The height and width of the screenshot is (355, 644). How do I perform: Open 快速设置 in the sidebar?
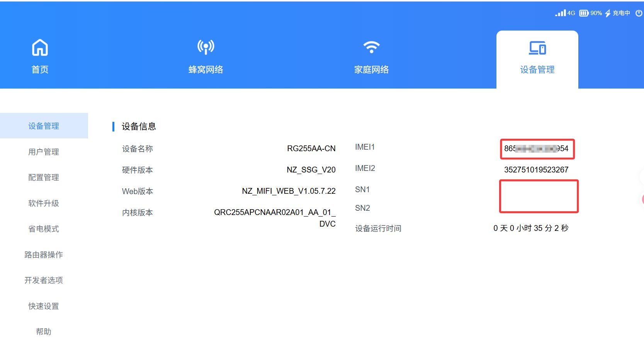tap(44, 306)
